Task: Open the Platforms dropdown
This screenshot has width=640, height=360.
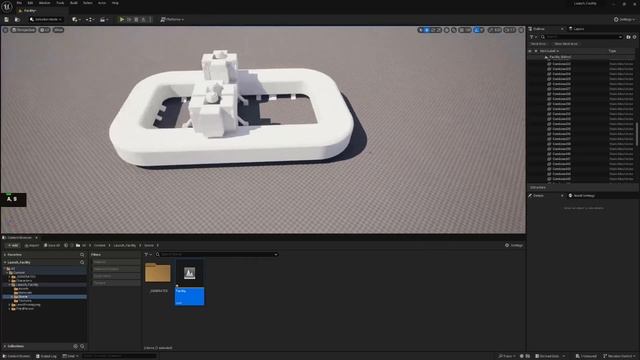Action: tap(172, 20)
